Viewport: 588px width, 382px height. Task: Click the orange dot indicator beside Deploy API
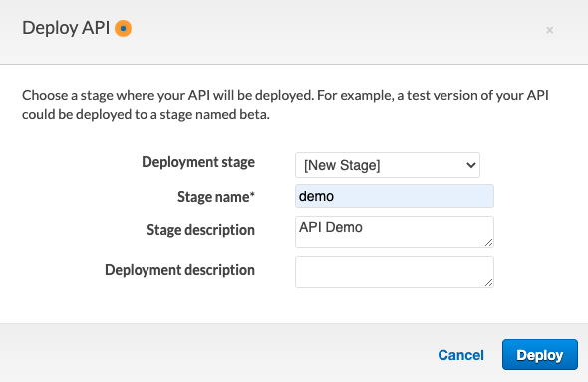123,29
